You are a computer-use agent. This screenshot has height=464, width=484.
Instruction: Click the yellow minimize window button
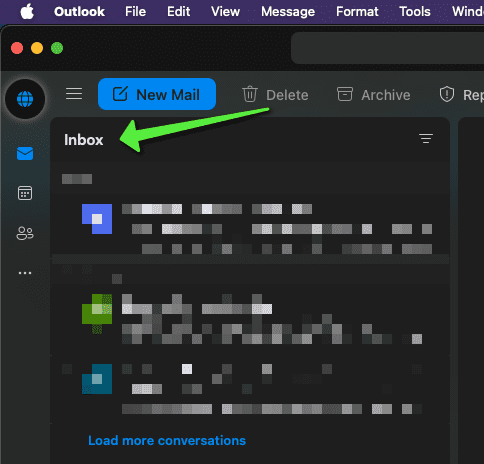pos(37,48)
